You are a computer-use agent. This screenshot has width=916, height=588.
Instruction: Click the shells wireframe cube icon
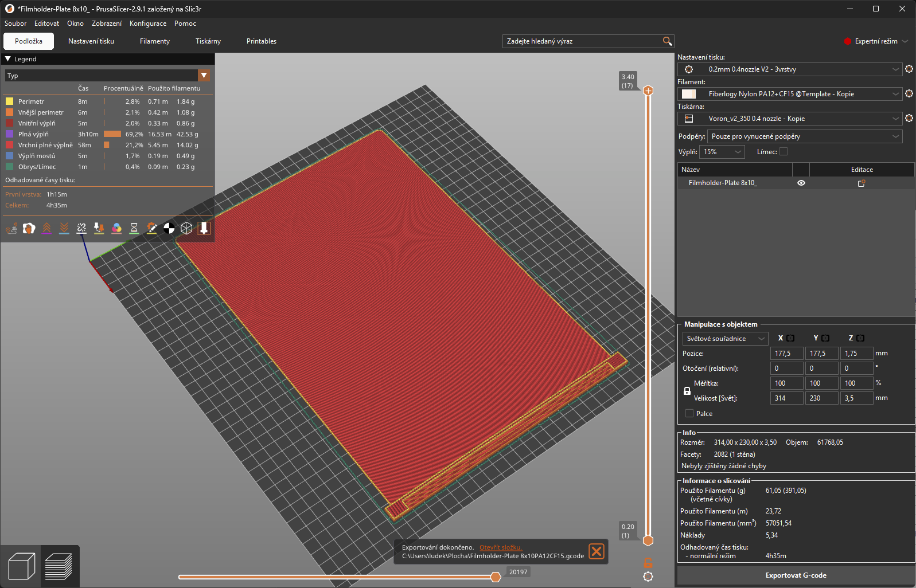[186, 228]
